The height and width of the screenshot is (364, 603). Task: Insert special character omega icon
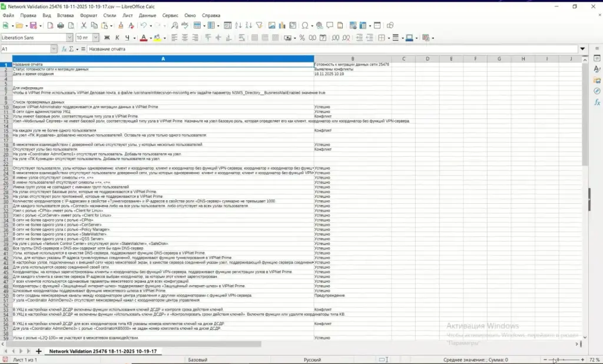[305, 25]
